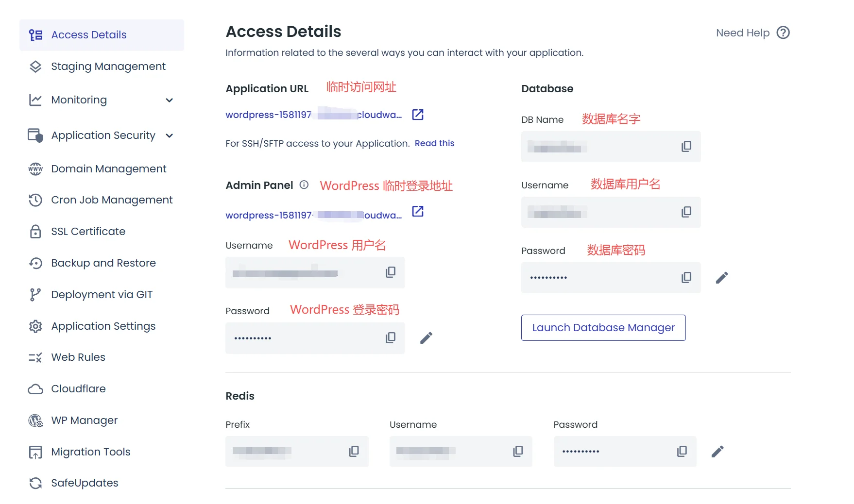
Task: Copy the Redis Prefix
Action: [354, 451]
